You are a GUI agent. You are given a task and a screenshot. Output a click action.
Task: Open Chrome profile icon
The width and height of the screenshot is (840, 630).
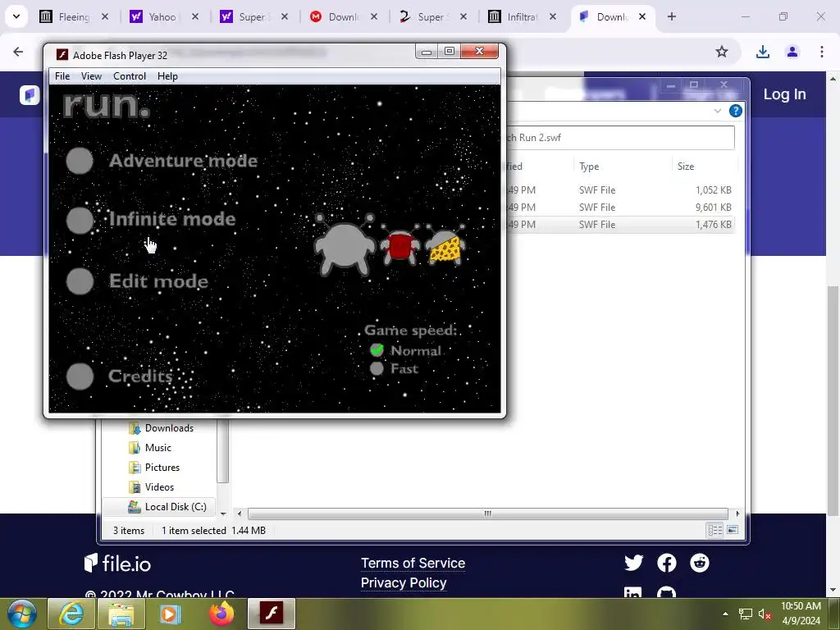pos(792,52)
